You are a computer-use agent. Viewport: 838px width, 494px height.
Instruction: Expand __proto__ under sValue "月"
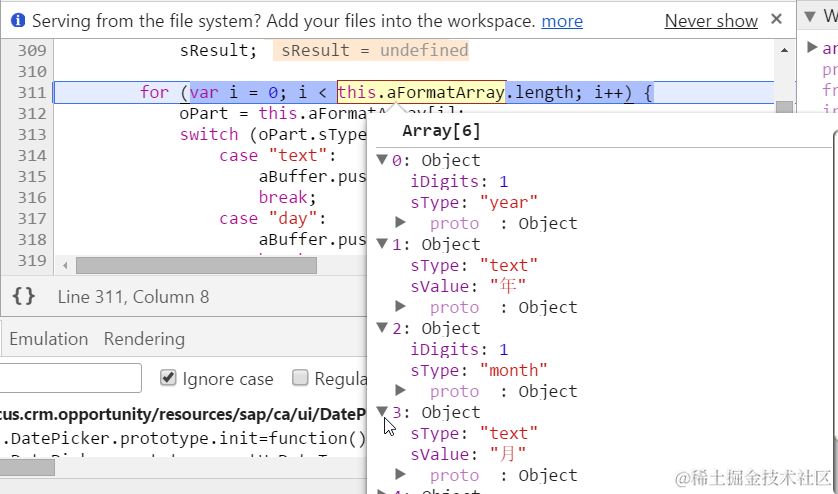400,474
